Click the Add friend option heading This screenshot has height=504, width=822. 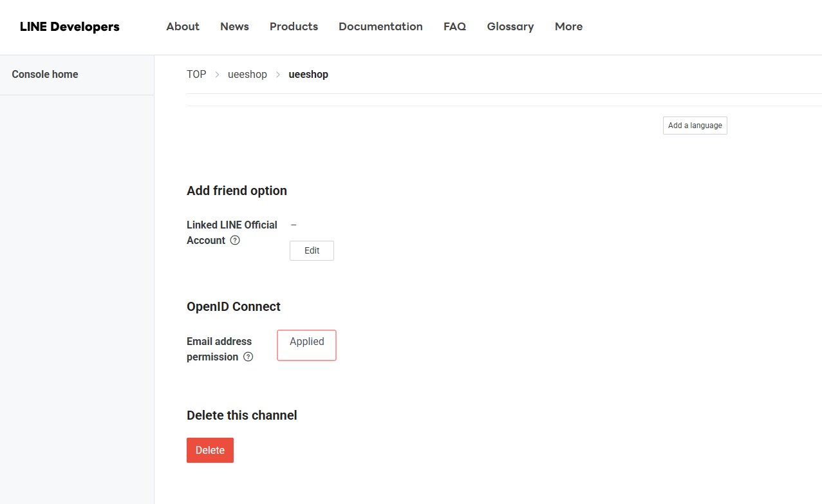[x=237, y=191]
